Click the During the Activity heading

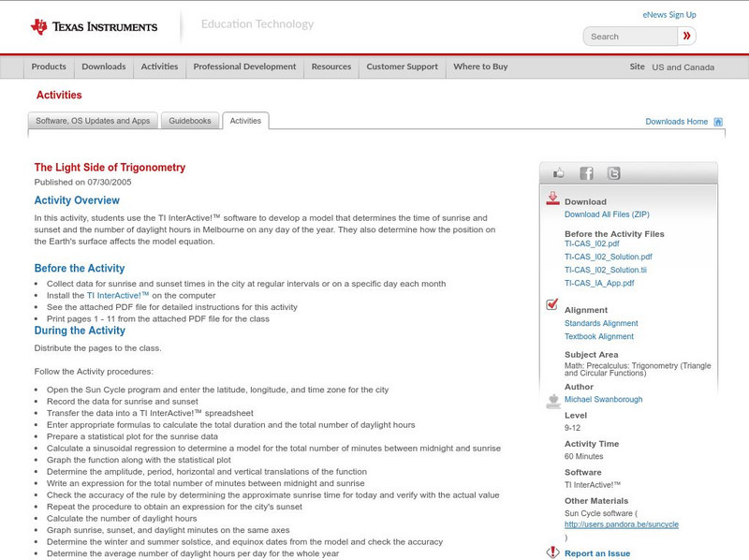[x=80, y=331]
